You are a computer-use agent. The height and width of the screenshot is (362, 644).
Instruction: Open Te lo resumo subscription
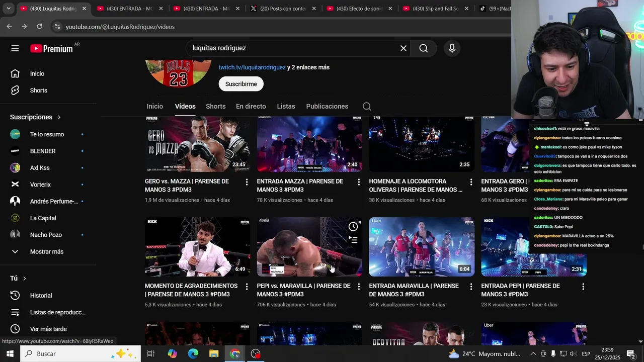click(48, 134)
